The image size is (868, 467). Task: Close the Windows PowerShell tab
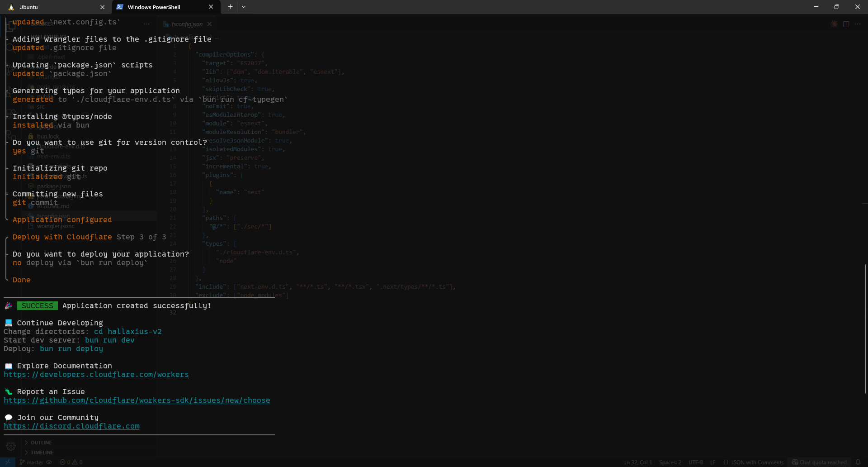pyautogui.click(x=211, y=7)
